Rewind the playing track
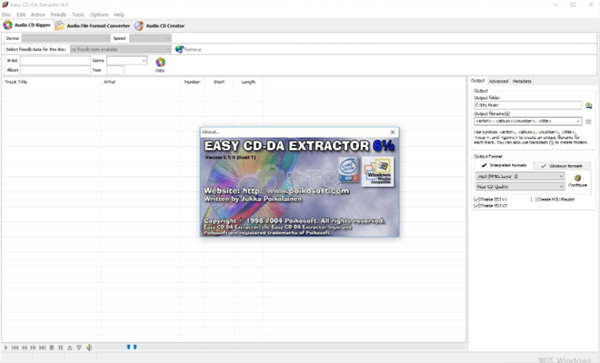 tap(24, 347)
